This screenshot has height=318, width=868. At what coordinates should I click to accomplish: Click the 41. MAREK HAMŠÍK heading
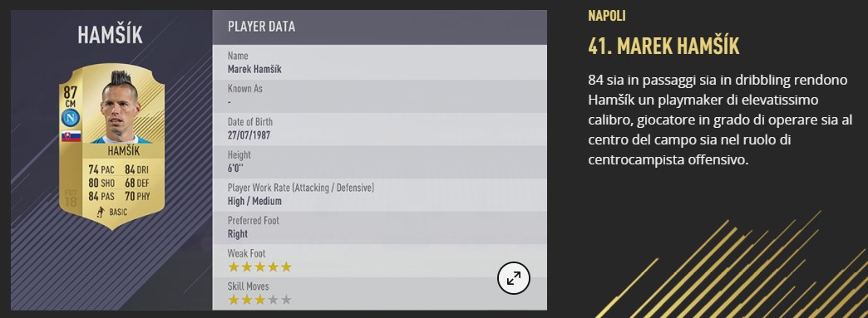663,47
